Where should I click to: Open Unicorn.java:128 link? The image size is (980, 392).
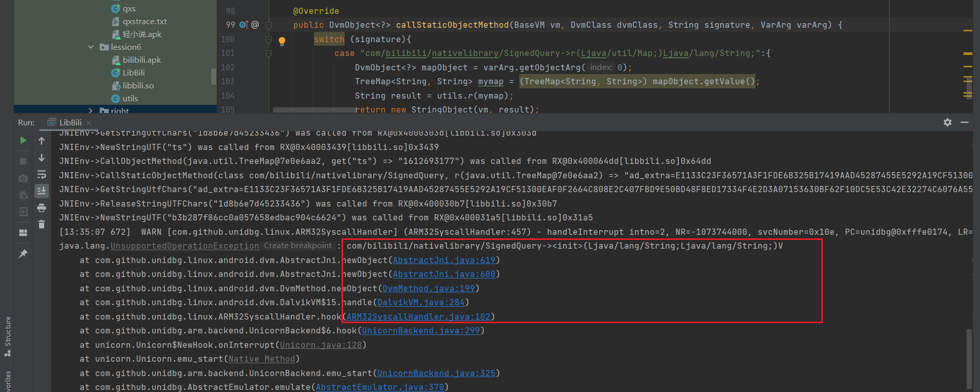coord(321,345)
